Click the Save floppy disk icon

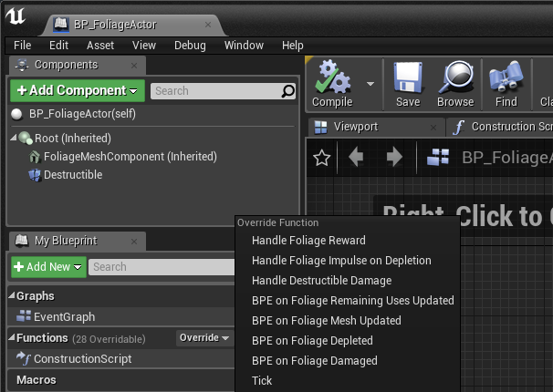coord(408,77)
